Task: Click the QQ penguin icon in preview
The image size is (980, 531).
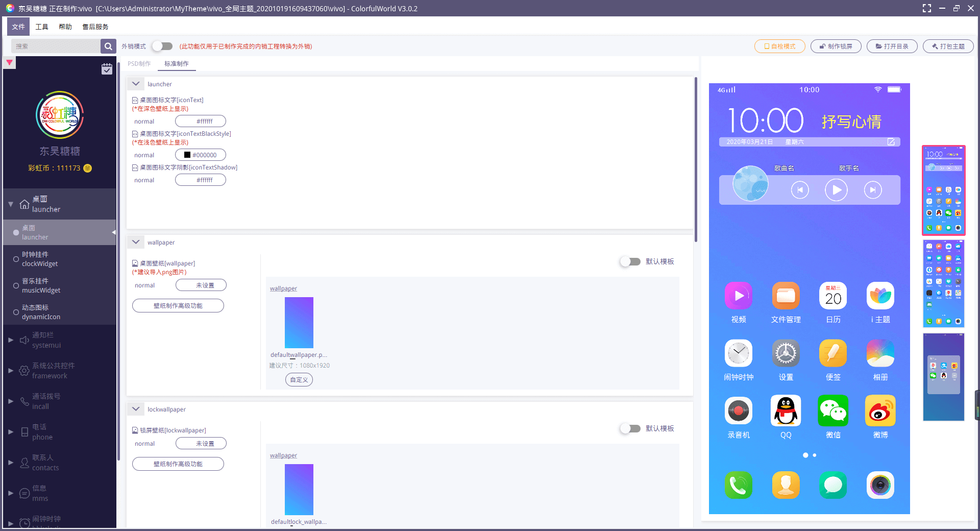Action: click(x=786, y=411)
